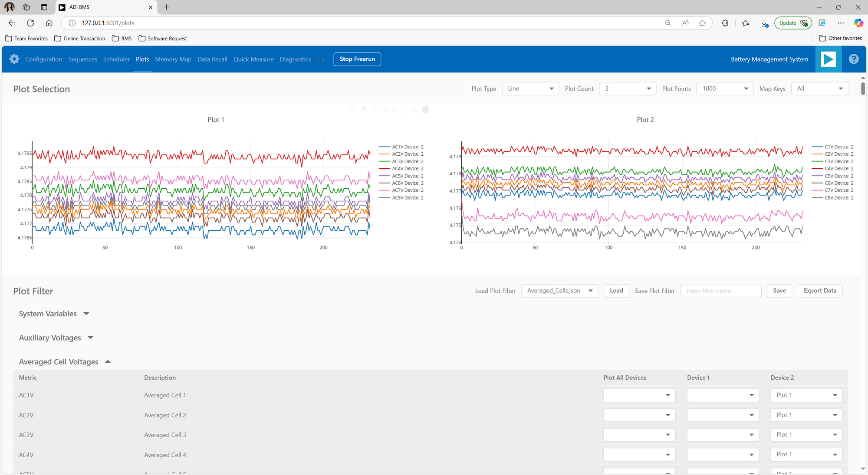
Task: Open the favorites list icon in toolbar
Action: pos(746,23)
